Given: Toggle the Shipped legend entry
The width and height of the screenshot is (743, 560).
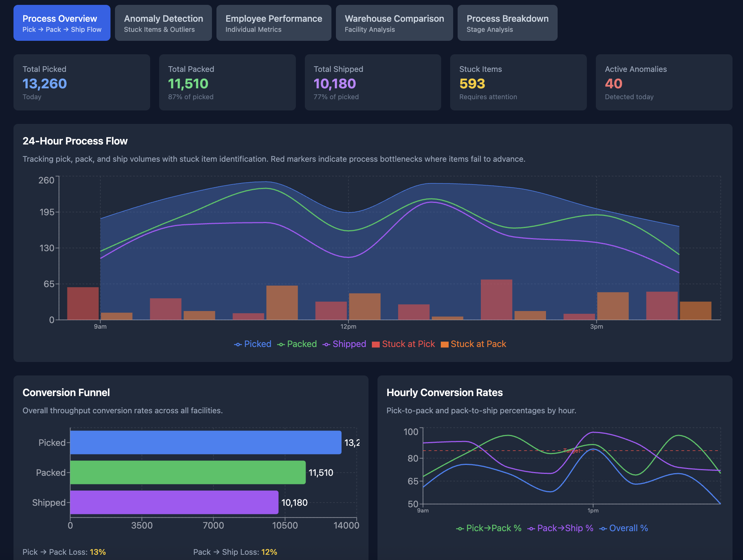Looking at the screenshot, I should tap(344, 344).
